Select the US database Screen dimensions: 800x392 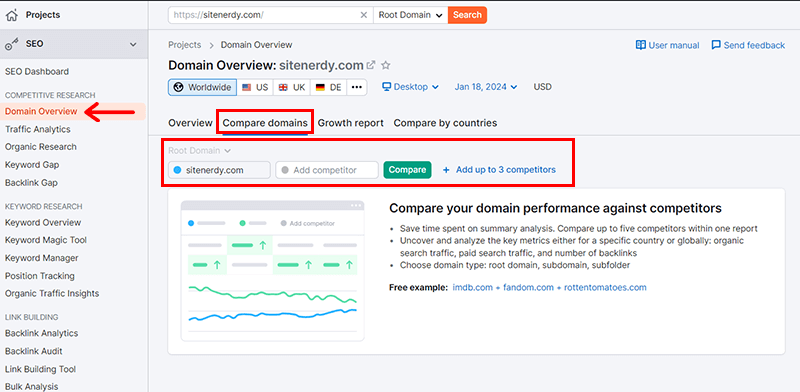(x=255, y=87)
